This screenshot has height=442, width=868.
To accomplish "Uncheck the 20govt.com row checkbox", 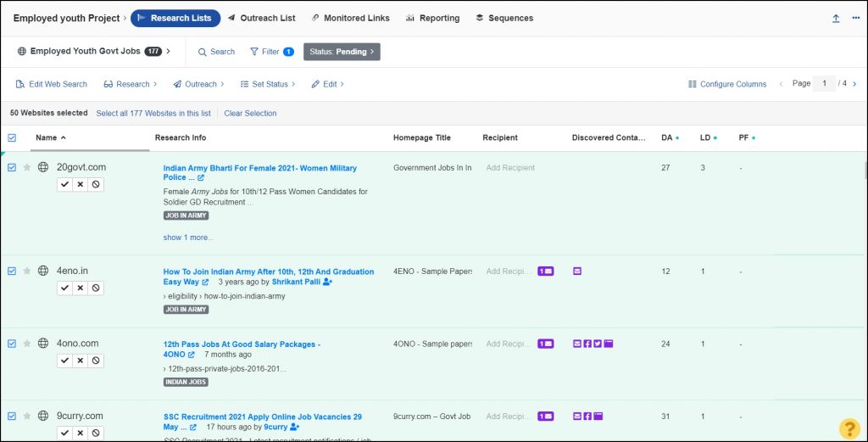I will [12, 167].
